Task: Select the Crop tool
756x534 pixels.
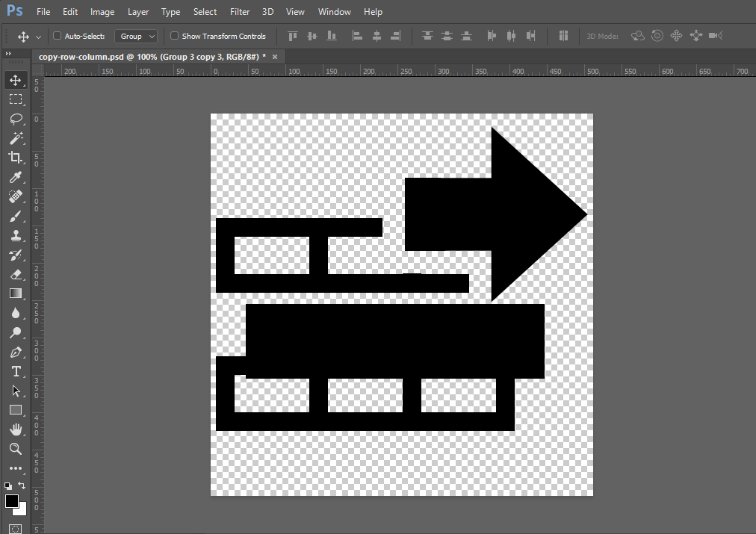Action: coord(16,158)
